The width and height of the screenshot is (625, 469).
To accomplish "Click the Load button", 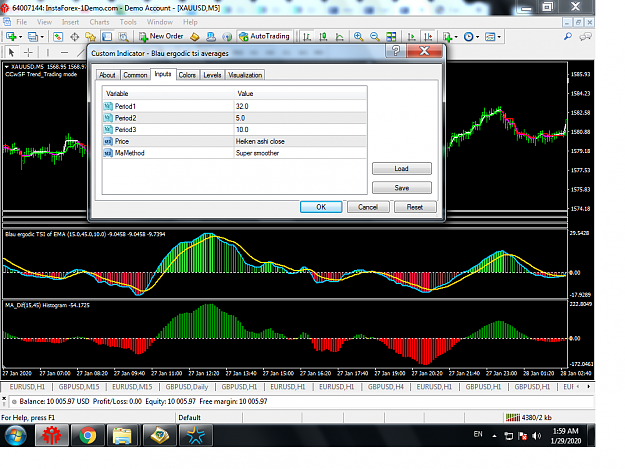I will coord(401,169).
